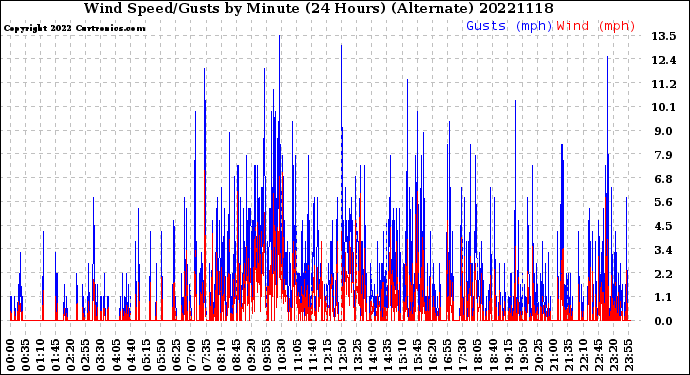Click the 08:45 time label

[237, 355]
